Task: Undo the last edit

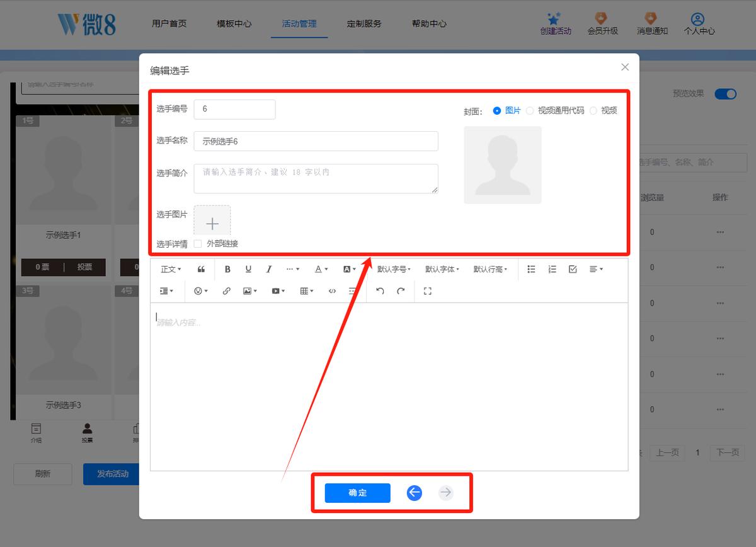Action: [380, 291]
